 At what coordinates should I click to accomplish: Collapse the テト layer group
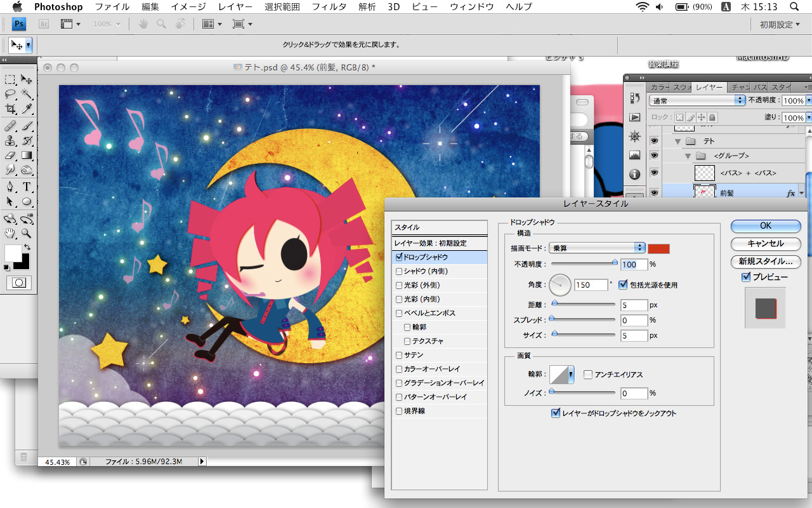click(x=678, y=141)
